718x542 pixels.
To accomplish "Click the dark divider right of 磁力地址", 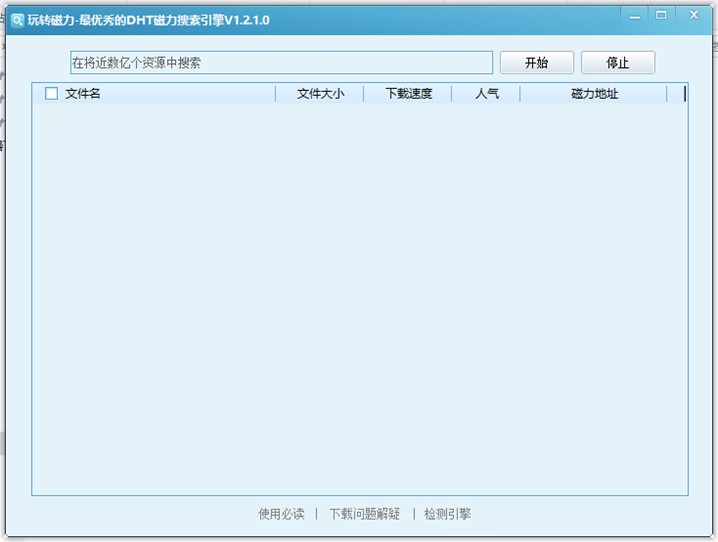I will pos(685,94).
